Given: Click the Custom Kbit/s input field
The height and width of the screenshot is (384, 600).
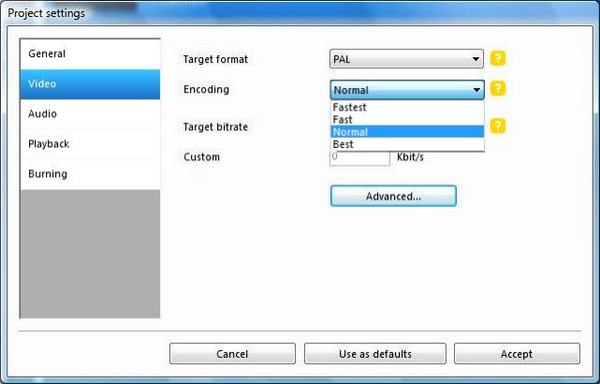Looking at the screenshot, I should click(x=360, y=158).
